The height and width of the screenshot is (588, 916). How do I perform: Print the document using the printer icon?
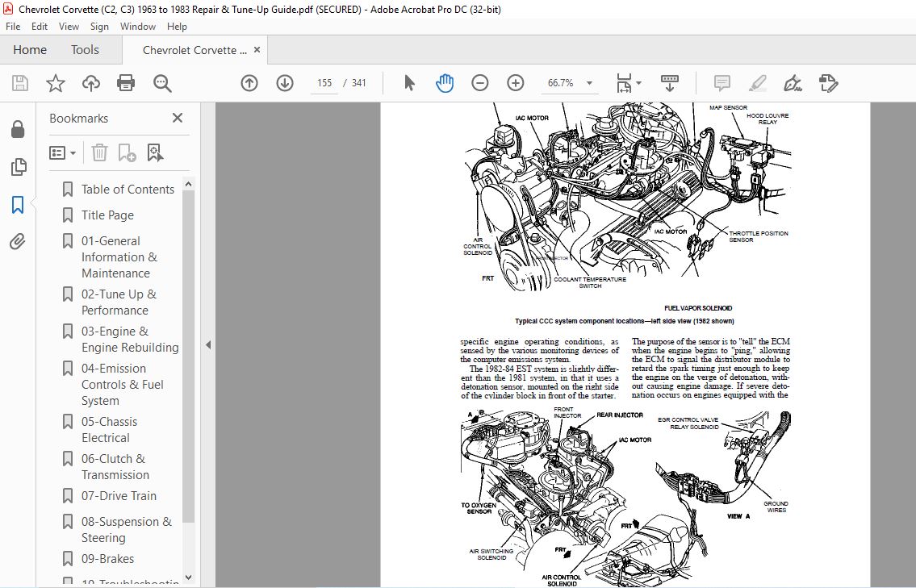(126, 83)
